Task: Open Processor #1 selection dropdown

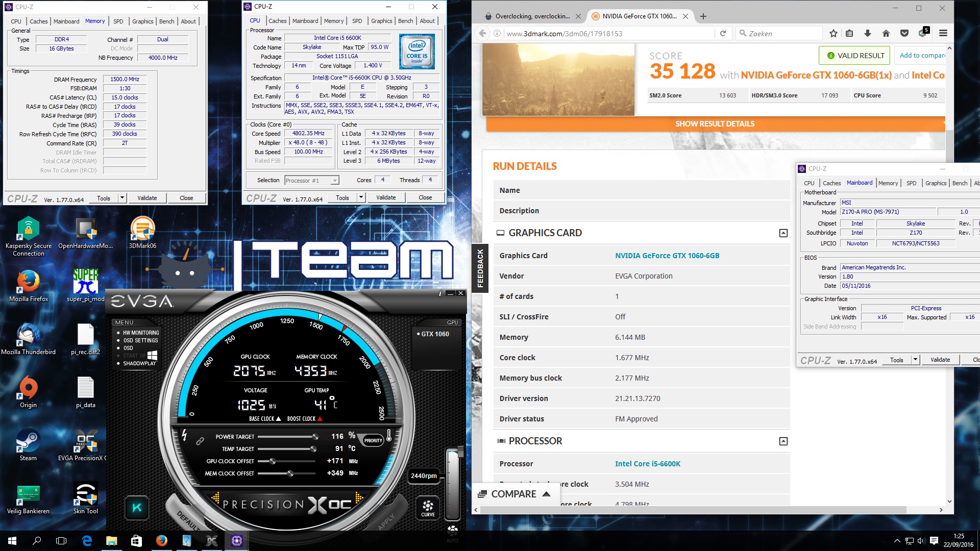Action: click(x=311, y=180)
